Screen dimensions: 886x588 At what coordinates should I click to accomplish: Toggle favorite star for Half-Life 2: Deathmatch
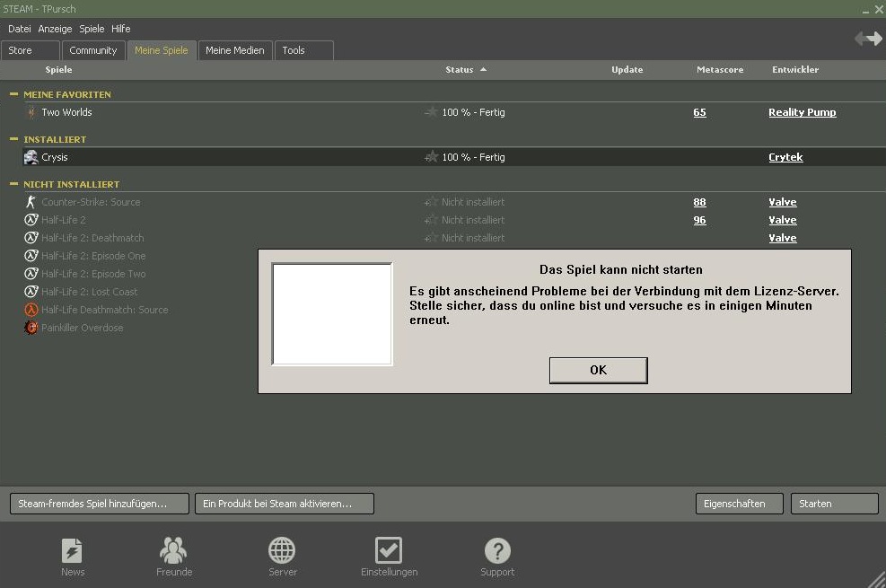pyautogui.click(x=431, y=238)
